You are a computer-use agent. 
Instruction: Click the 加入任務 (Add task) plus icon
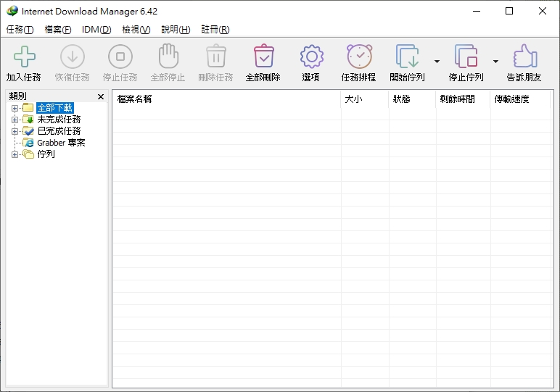(x=24, y=57)
